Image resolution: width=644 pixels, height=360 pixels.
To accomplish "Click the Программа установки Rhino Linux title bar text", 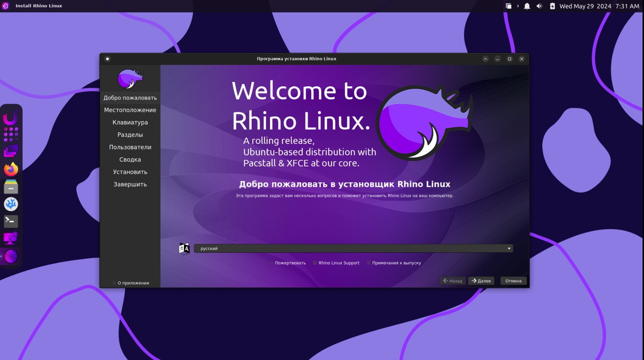I will 297,59.
